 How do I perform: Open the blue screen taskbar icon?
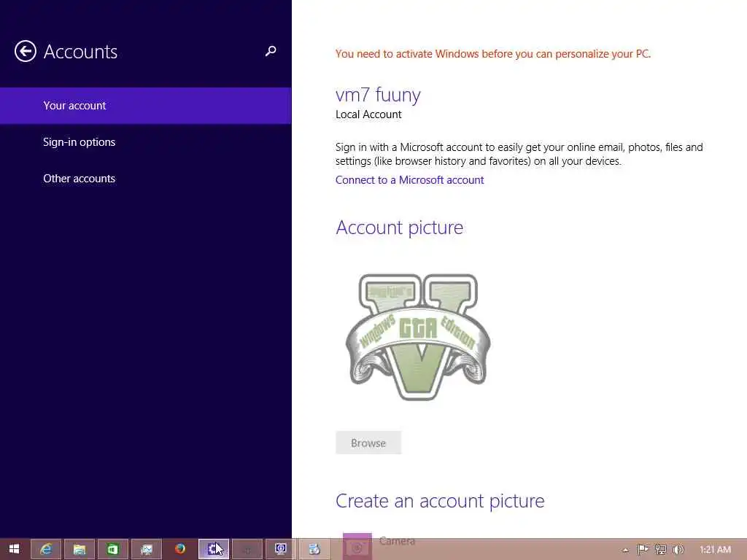click(281, 549)
